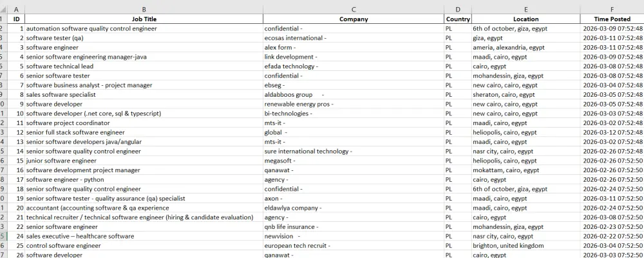Select company cell 'qnb life insurance -'
This screenshot has height=258, width=644.
click(x=354, y=228)
